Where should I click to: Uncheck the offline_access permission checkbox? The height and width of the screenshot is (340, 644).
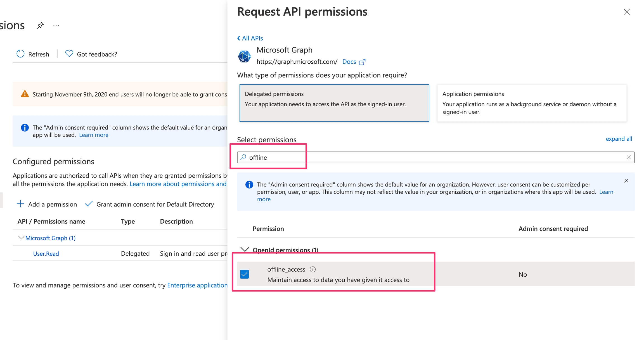[x=245, y=274]
